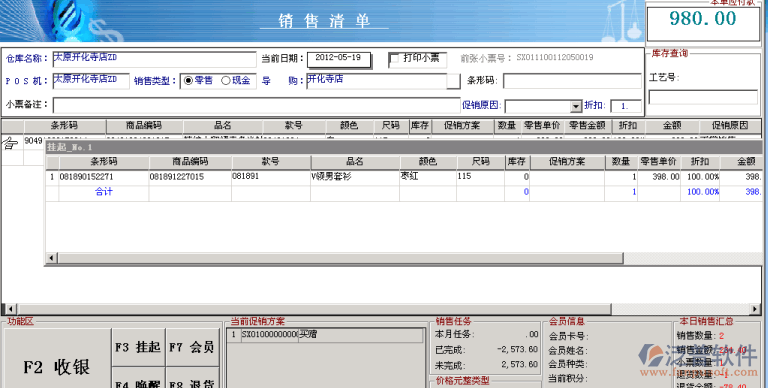Click the 品名 column header in suspended list
Viewport: 768px width, 388px height.
coord(355,162)
